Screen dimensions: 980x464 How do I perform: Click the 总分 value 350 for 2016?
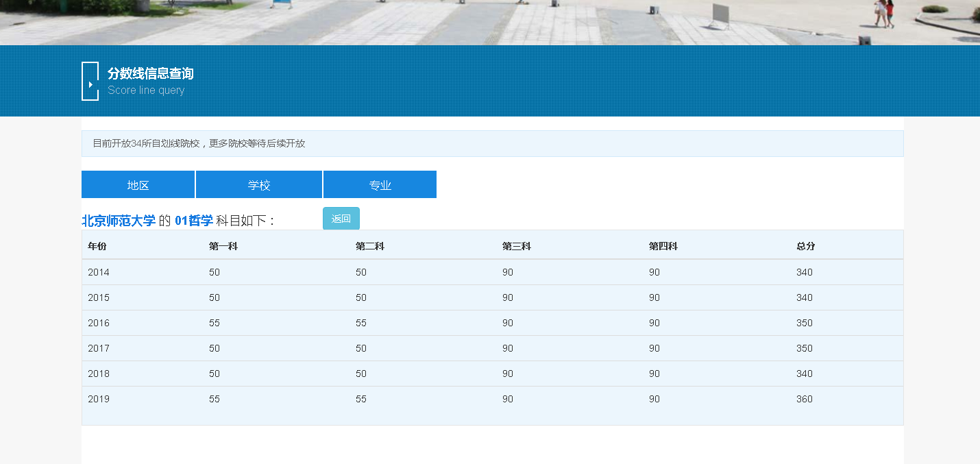point(805,323)
